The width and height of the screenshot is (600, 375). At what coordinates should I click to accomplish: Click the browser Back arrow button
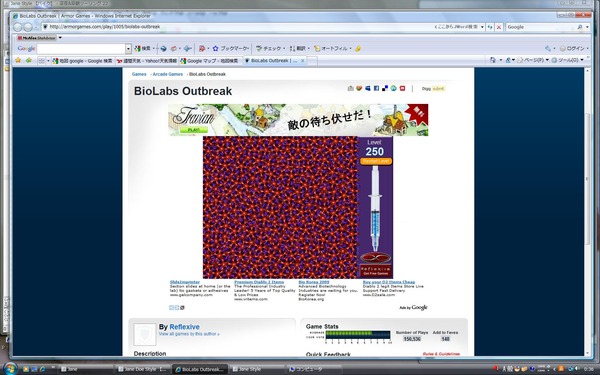(18, 27)
